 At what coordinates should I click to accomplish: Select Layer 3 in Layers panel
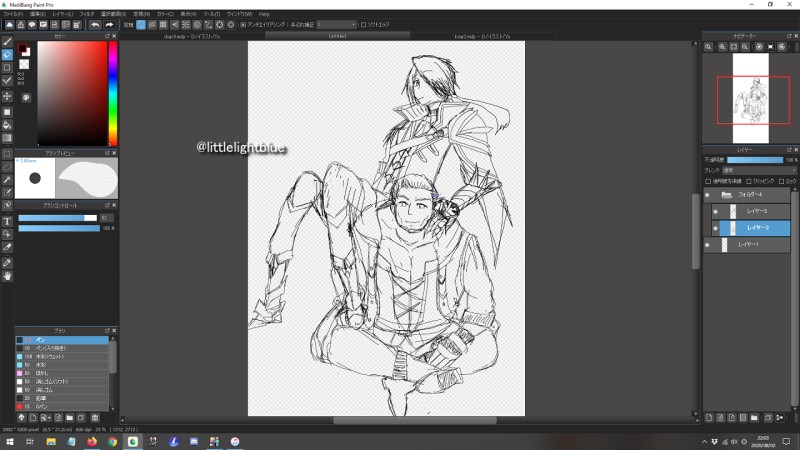click(751, 211)
